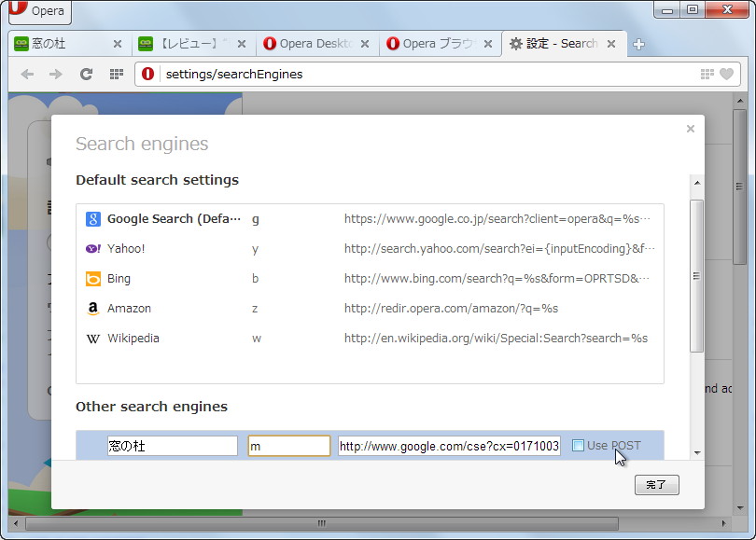The height and width of the screenshot is (540, 756).
Task: Click the dropdown arrow beside the engine row
Action: (696, 454)
